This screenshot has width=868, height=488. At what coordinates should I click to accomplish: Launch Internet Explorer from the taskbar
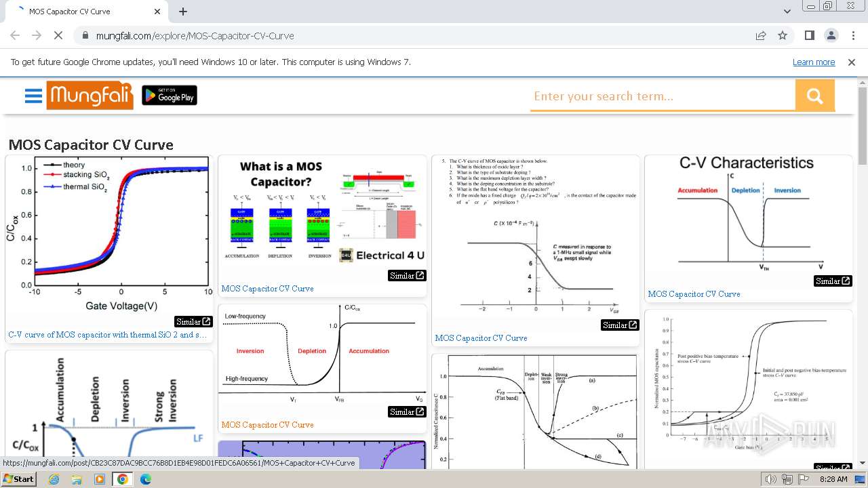(x=54, y=479)
